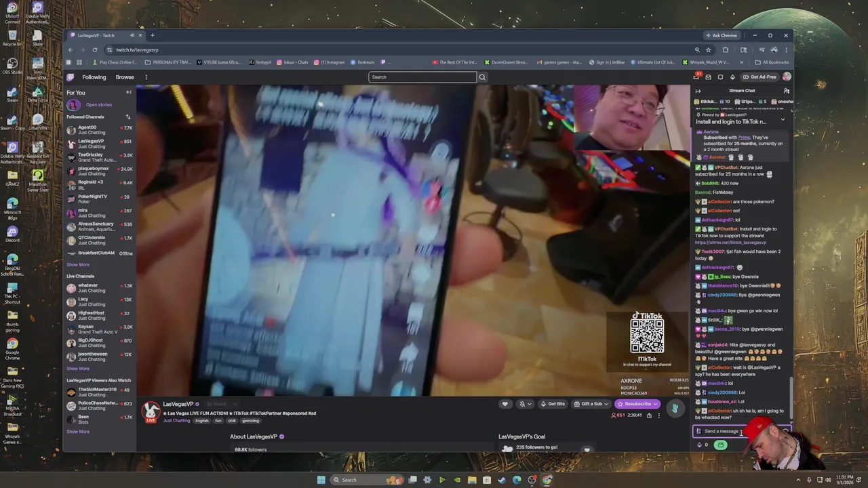Open the more options menu beside Browse

[x=146, y=77]
